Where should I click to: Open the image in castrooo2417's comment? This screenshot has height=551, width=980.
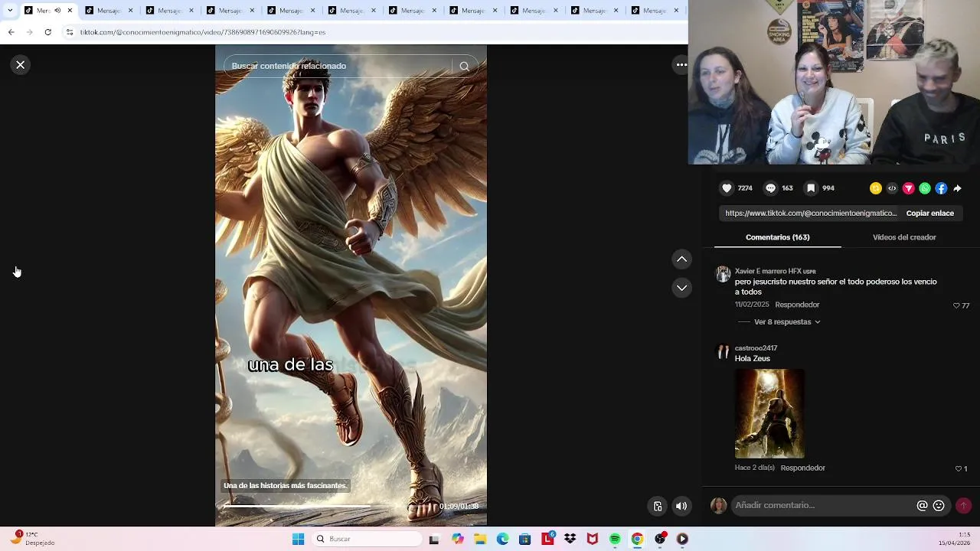769,413
